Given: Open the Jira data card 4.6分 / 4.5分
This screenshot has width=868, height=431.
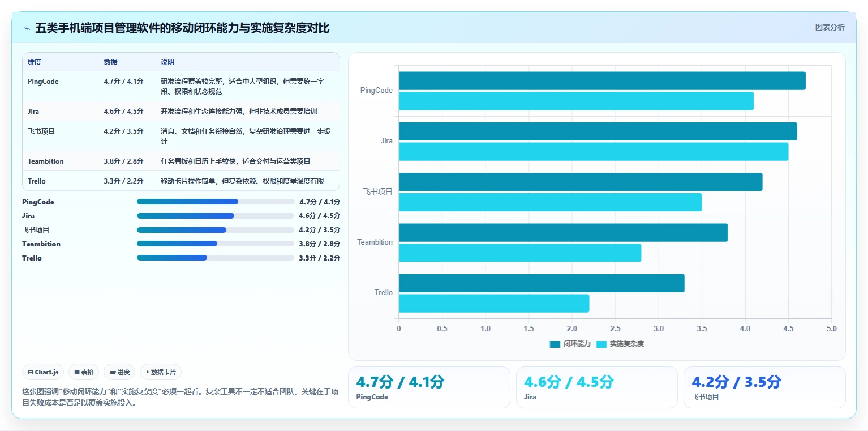Looking at the screenshot, I should click(596, 387).
